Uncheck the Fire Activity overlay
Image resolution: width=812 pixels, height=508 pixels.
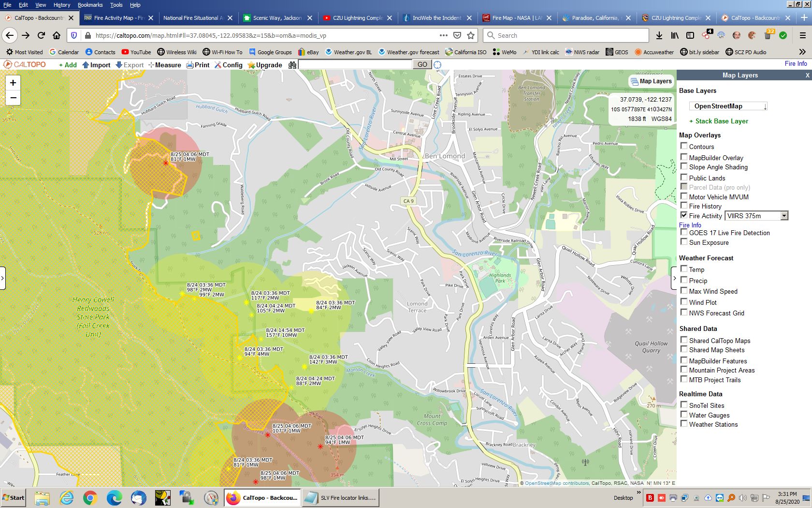(x=683, y=215)
